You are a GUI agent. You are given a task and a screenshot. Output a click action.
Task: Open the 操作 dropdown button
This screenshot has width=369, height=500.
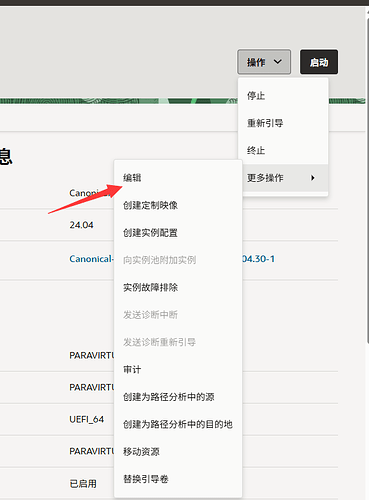click(x=264, y=62)
